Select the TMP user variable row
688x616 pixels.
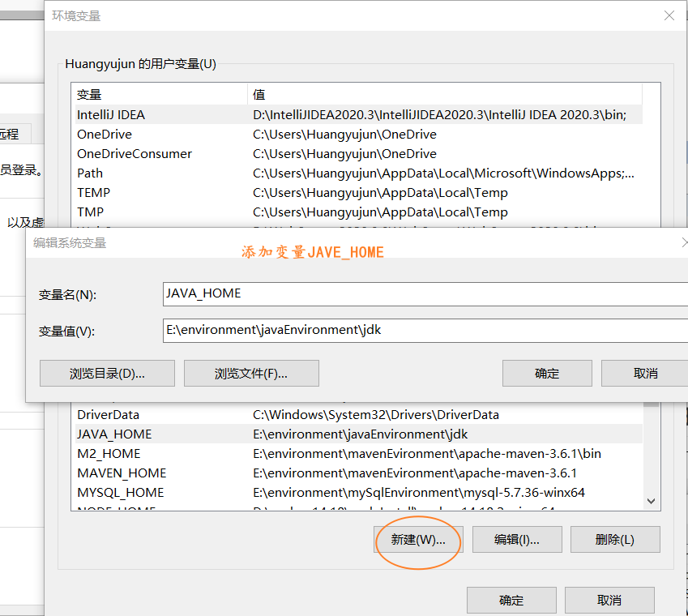click(x=358, y=212)
